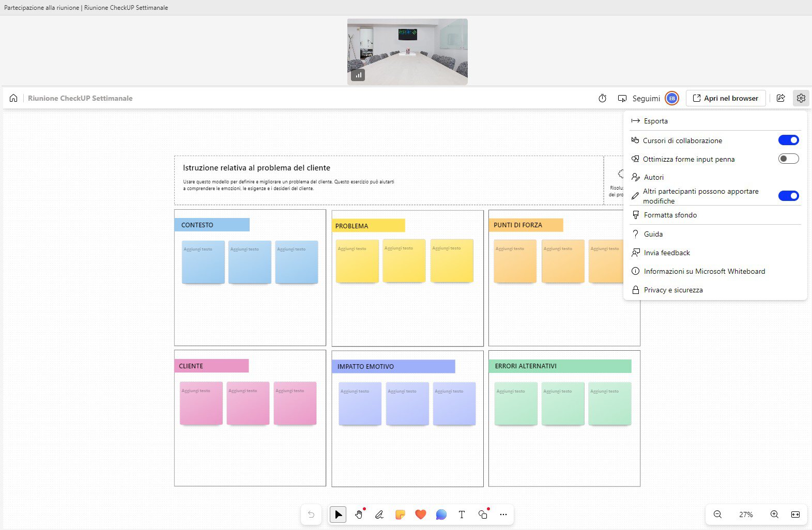Screen dimensions: 812x530
Task: Open Privacy e sicurezza settings
Action: (x=715, y=290)
